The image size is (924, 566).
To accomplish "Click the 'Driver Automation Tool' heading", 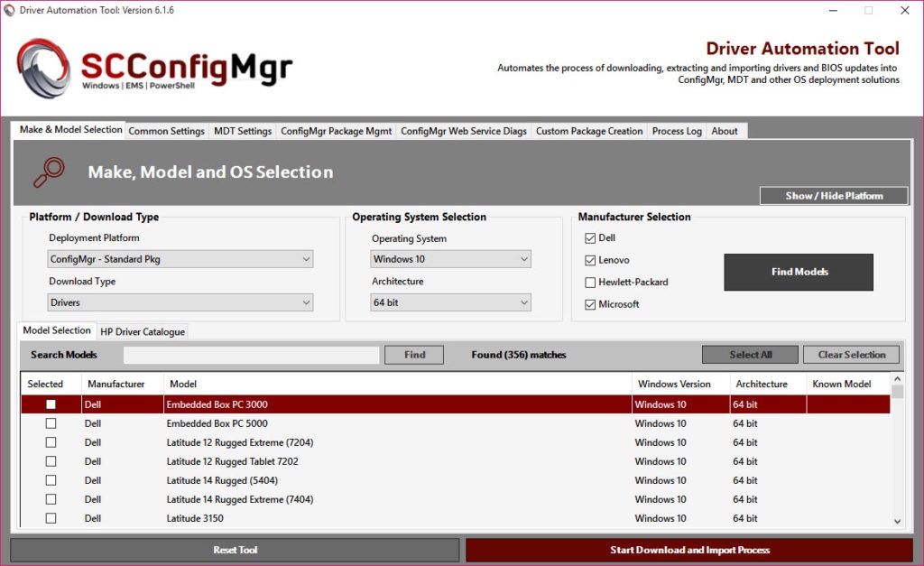I will [x=802, y=49].
